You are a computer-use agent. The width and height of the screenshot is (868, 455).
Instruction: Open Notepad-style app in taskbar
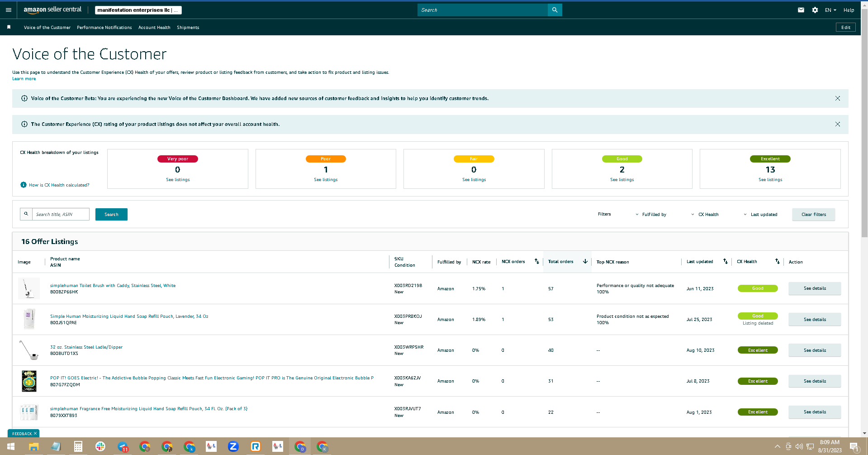[56, 447]
